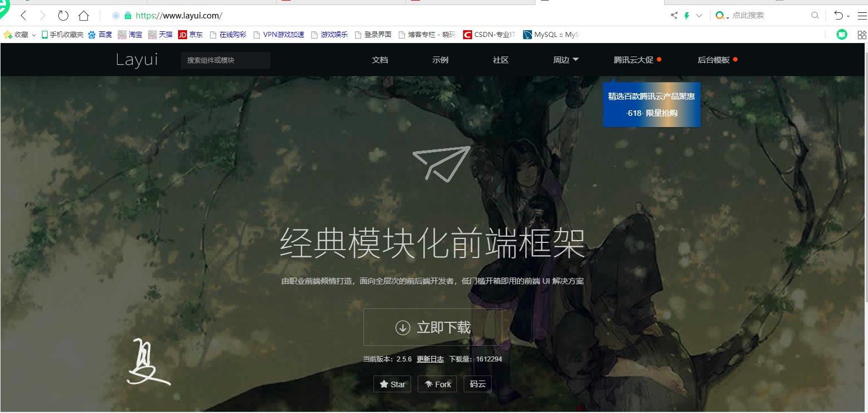868x413 pixels.
Task: Open the MySQL bookmark
Action: click(x=550, y=35)
